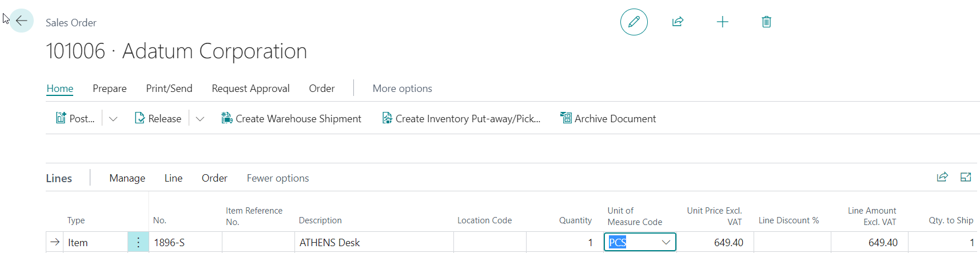
Task: Expand the Release options dropdown arrow
Action: coord(200,119)
